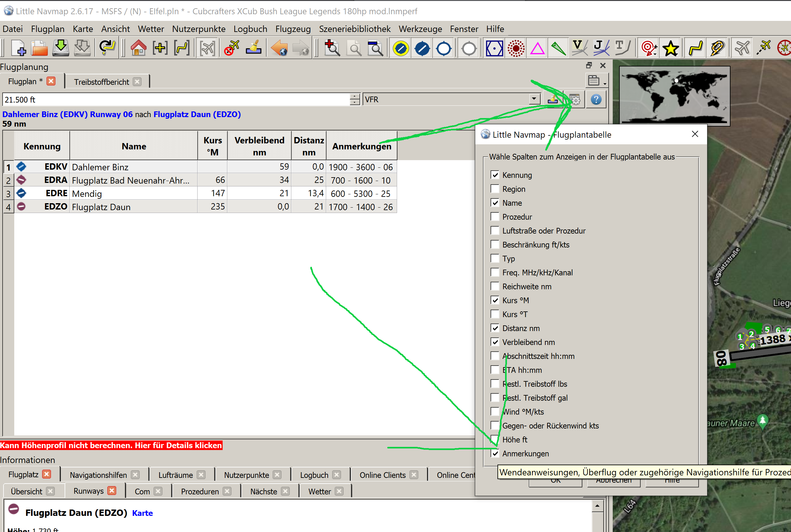Enable the Region column checkbox
The height and width of the screenshot is (532, 791).
(495, 189)
